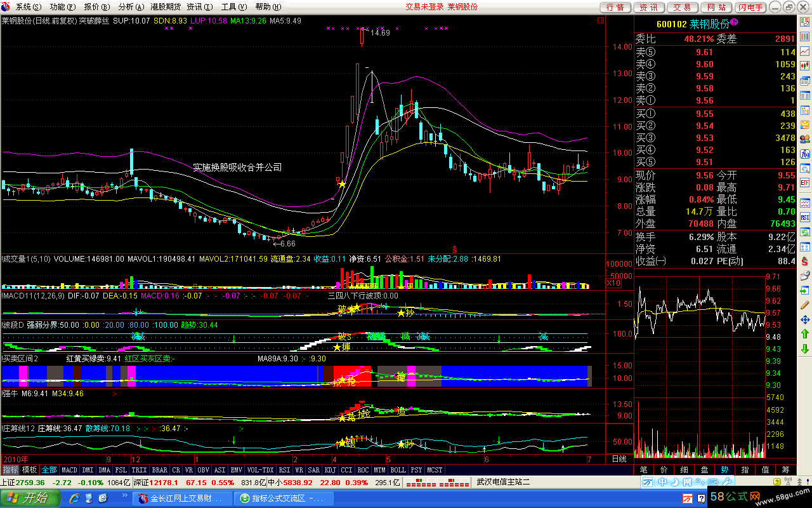Screen dimensions: 812x508
Task: Select the 笔 tab under intraday chart
Action: (x=643, y=470)
